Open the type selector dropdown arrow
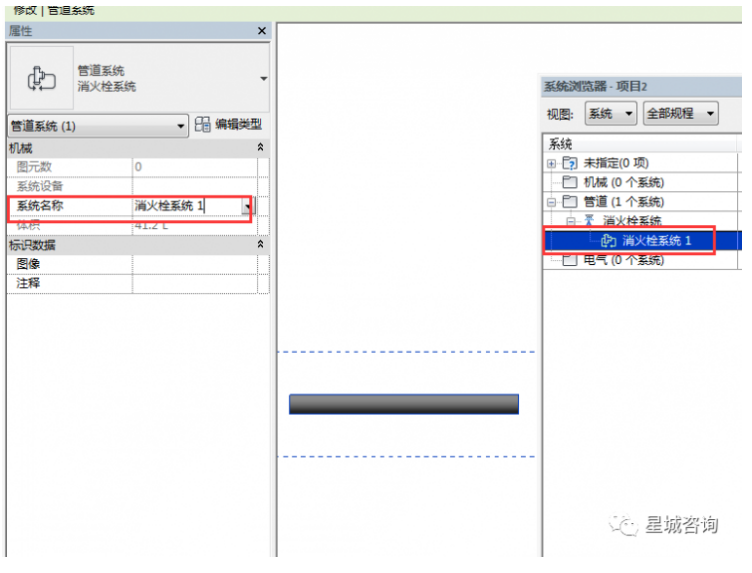Screen dimensions: 752x573 point(263,78)
